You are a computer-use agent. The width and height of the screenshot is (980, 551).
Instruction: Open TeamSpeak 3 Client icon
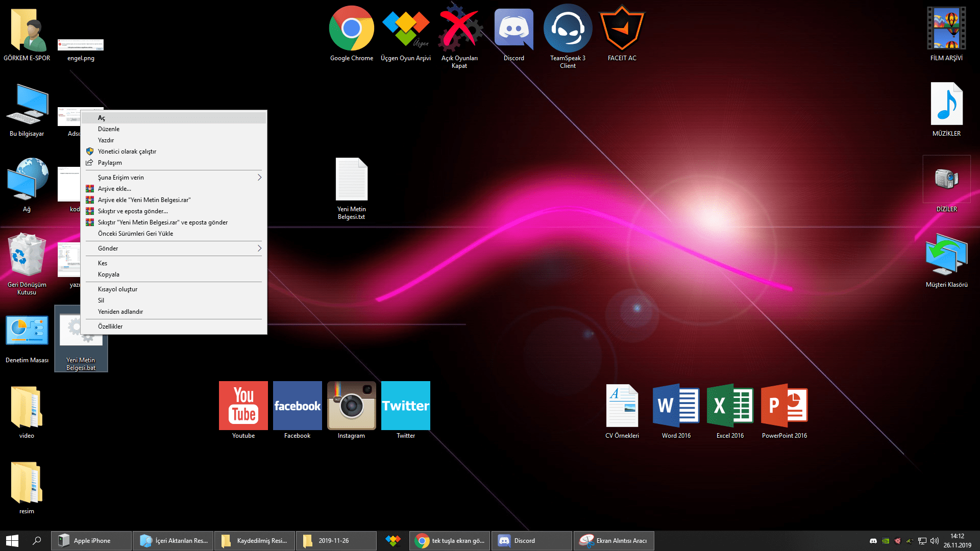pyautogui.click(x=568, y=36)
